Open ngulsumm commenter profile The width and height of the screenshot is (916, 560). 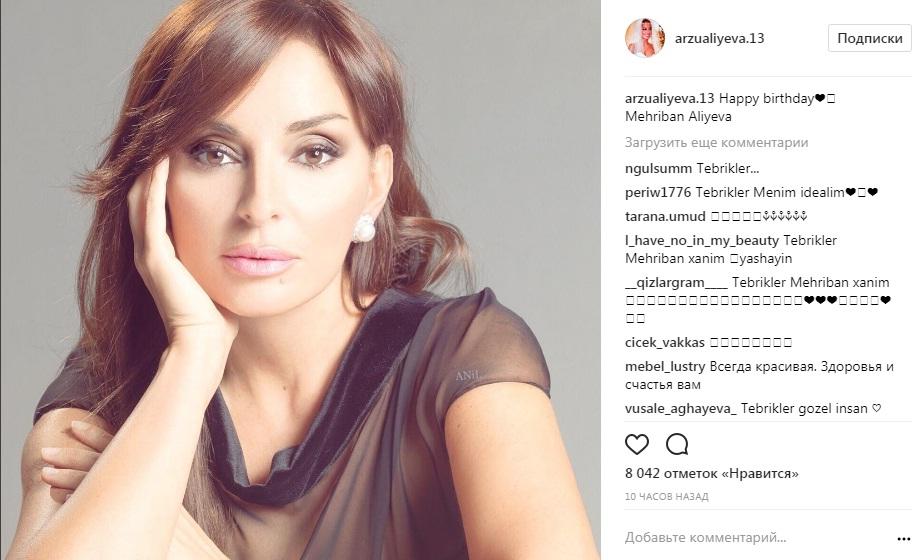pyautogui.click(x=658, y=169)
